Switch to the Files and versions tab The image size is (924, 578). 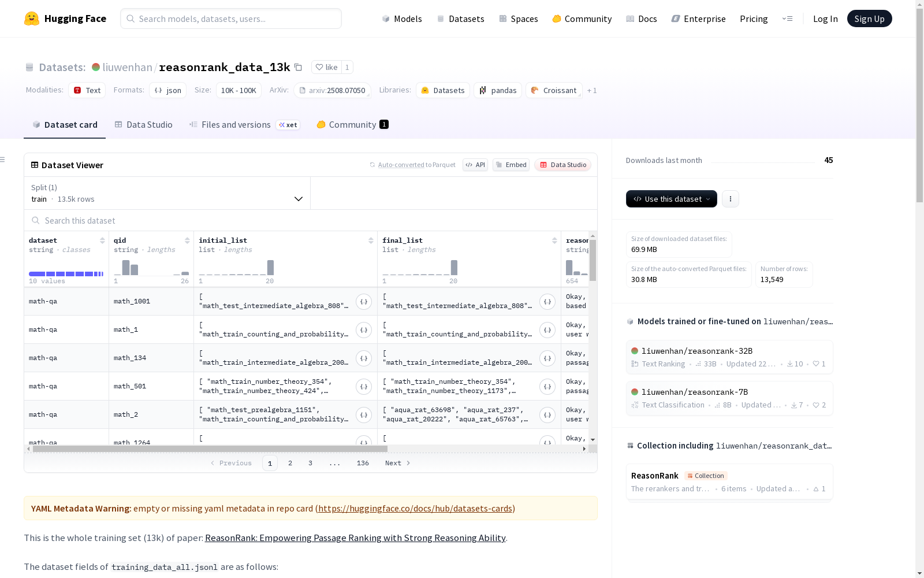coord(244,125)
